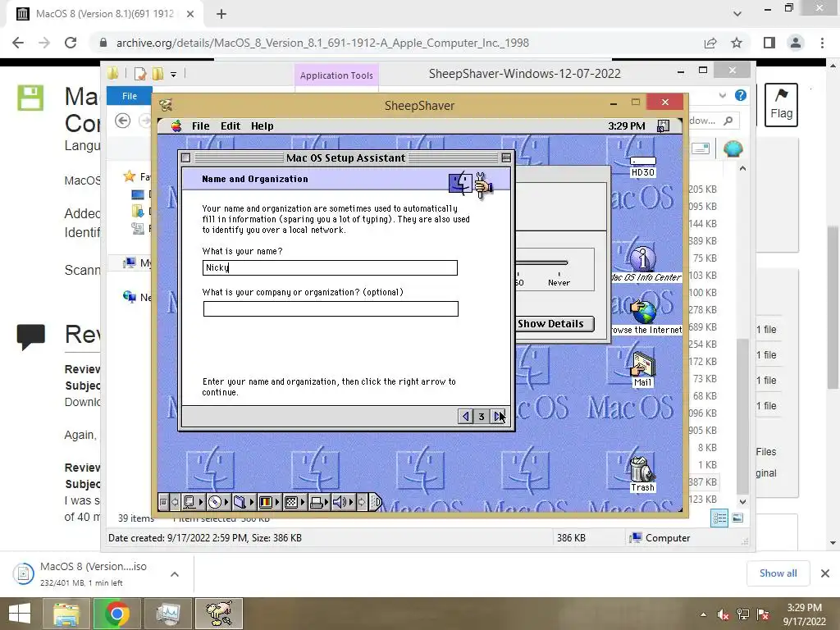Click the name input field containing Nicky
This screenshot has height=630, width=840.
330,268
